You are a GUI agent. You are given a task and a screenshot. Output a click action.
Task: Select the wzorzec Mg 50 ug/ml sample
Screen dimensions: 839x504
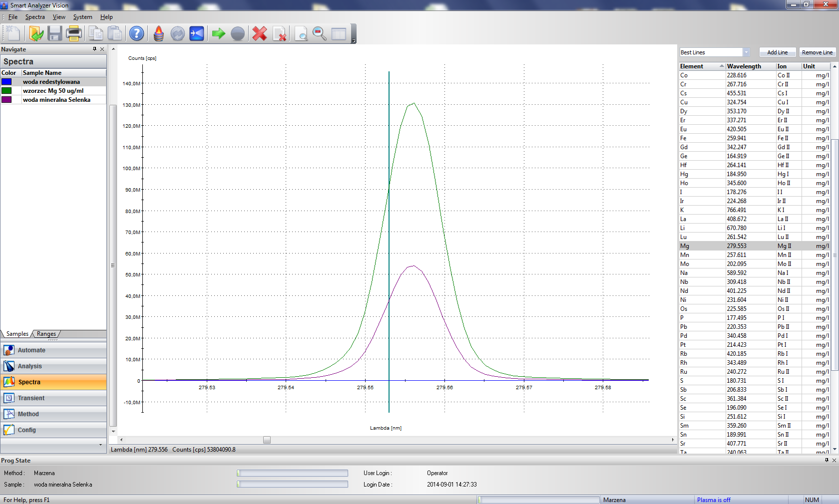(x=53, y=91)
